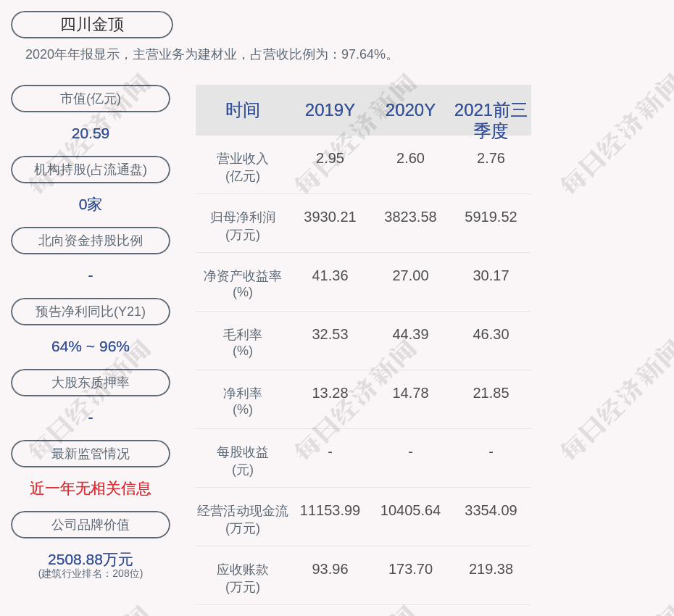Select the 市值(亿元) label button
Screen dimensions: 674x616
click(x=91, y=99)
